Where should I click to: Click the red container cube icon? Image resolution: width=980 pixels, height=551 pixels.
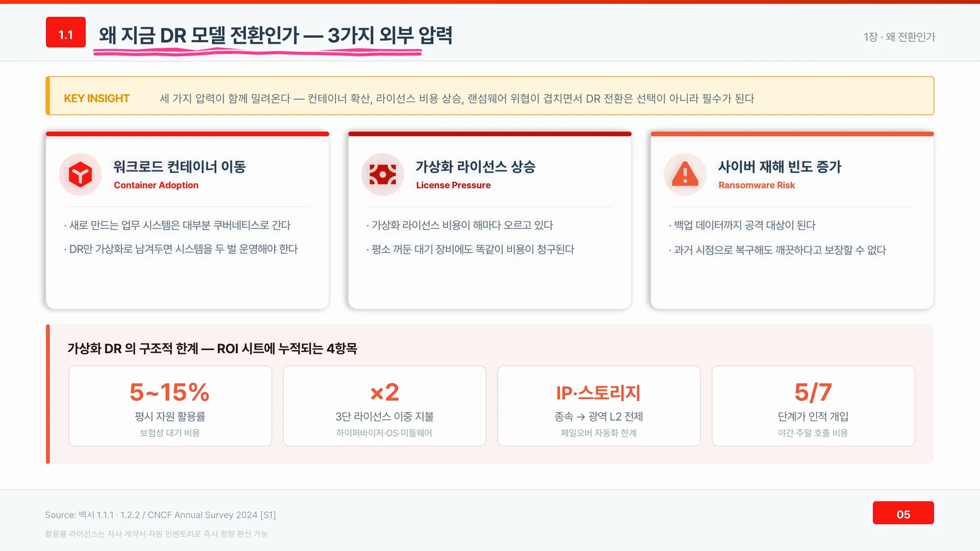click(x=80, y=174)
